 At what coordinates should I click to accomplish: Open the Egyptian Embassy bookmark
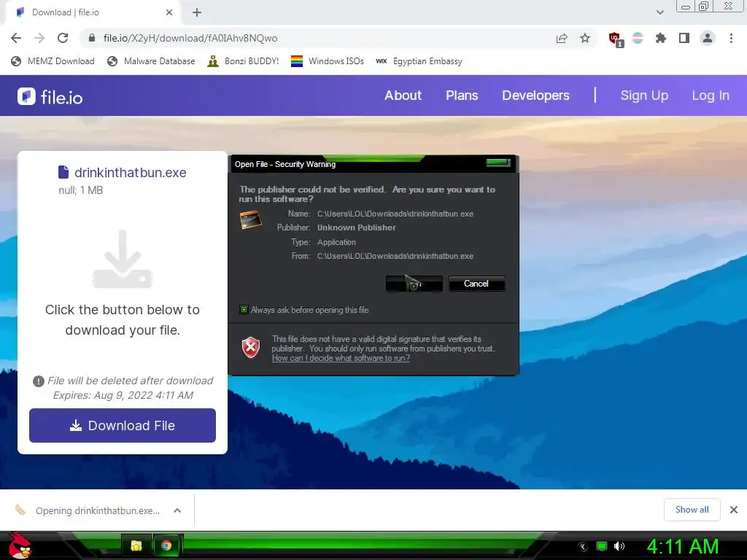coord(419,61)
